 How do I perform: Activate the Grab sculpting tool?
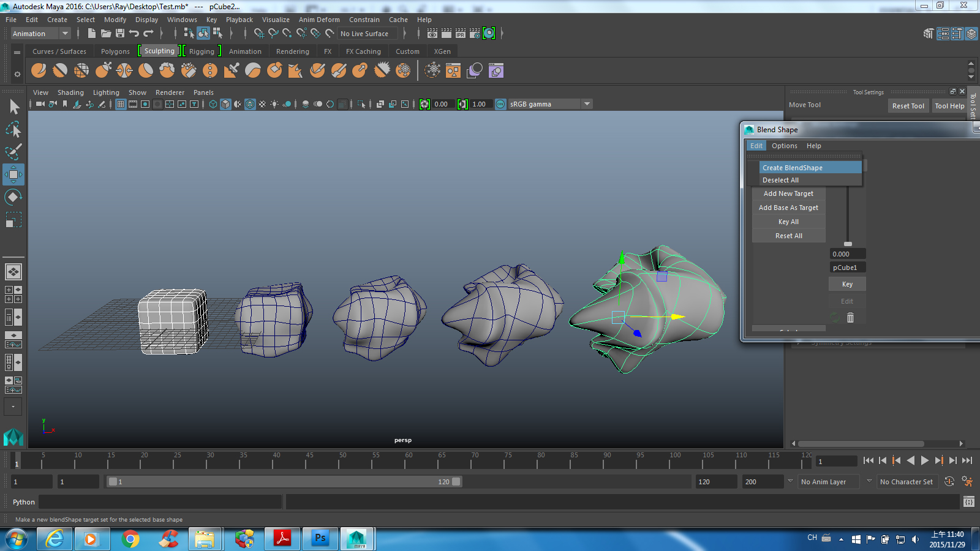click(x=103, y=70)
